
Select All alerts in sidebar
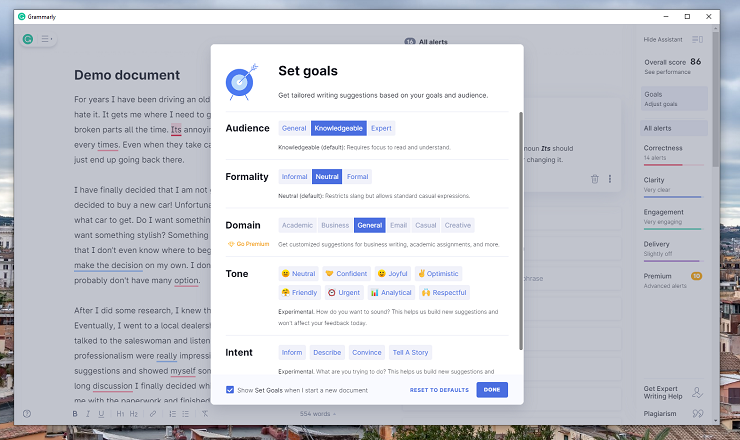[x=674, y=128]
